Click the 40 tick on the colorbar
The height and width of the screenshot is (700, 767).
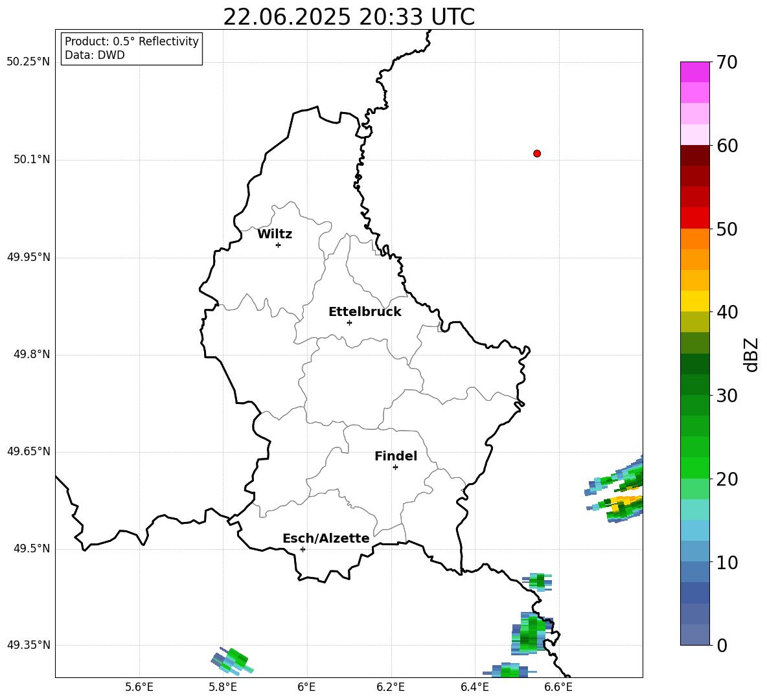[x=727, y=312]
